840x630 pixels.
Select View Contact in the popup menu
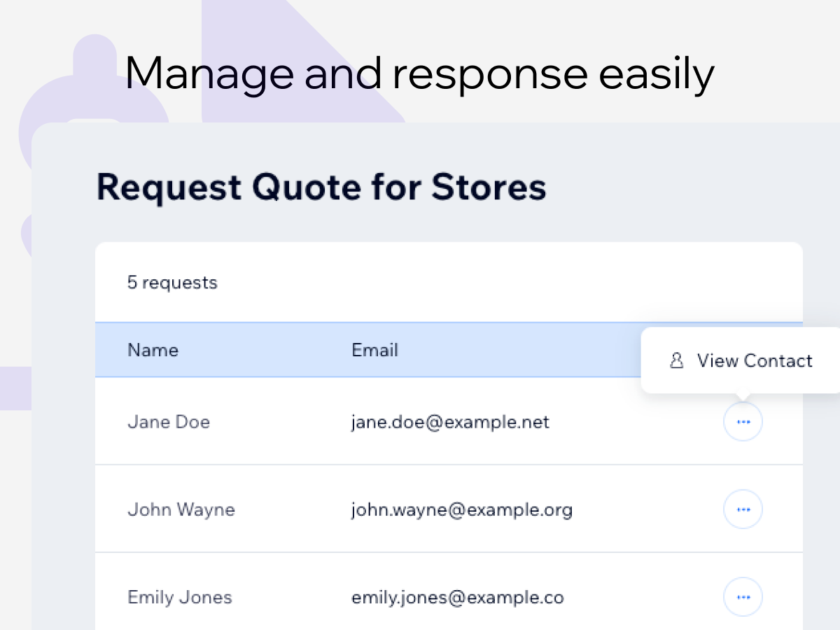[x=742, y=360]
